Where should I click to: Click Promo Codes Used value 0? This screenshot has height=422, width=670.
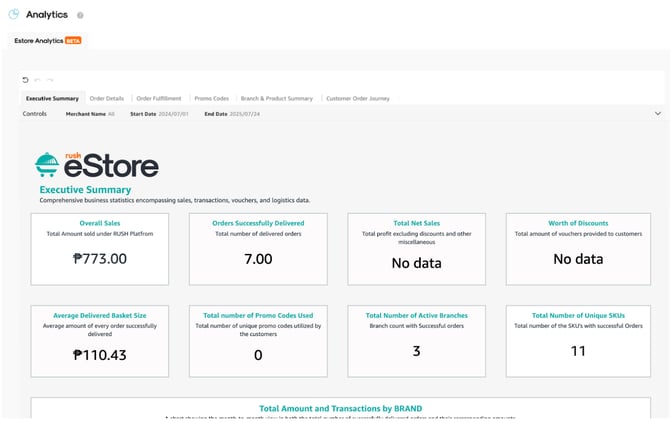[258, 355]
